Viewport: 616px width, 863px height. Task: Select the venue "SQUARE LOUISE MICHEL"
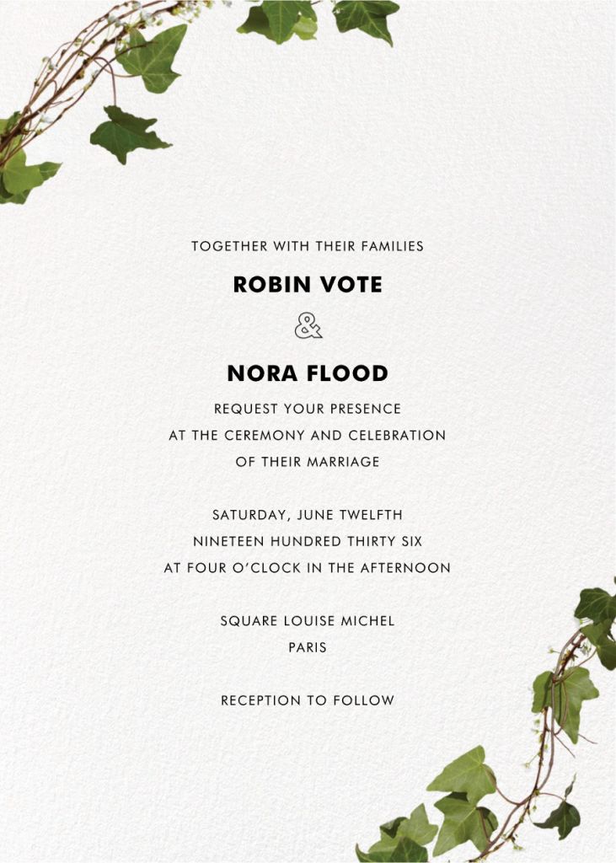coord(308,621)
